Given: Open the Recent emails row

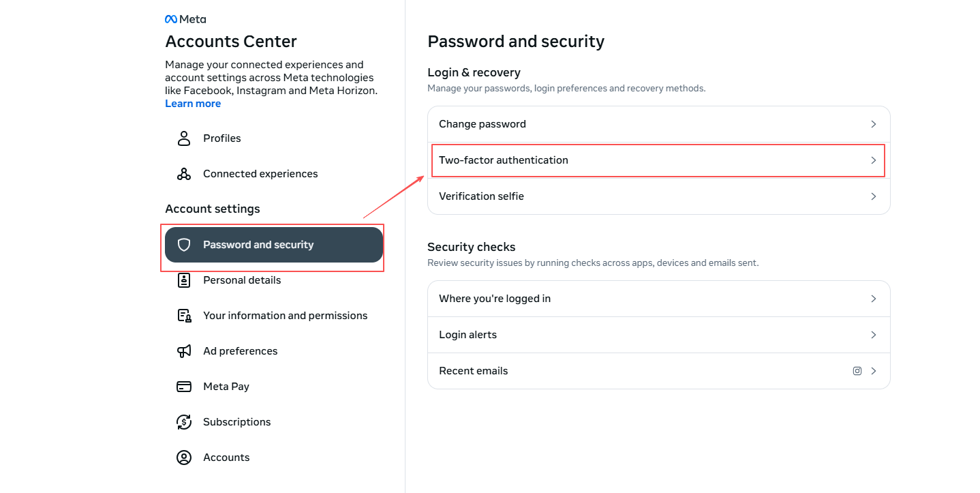Looking at the screenshot, I should (473, 371).
